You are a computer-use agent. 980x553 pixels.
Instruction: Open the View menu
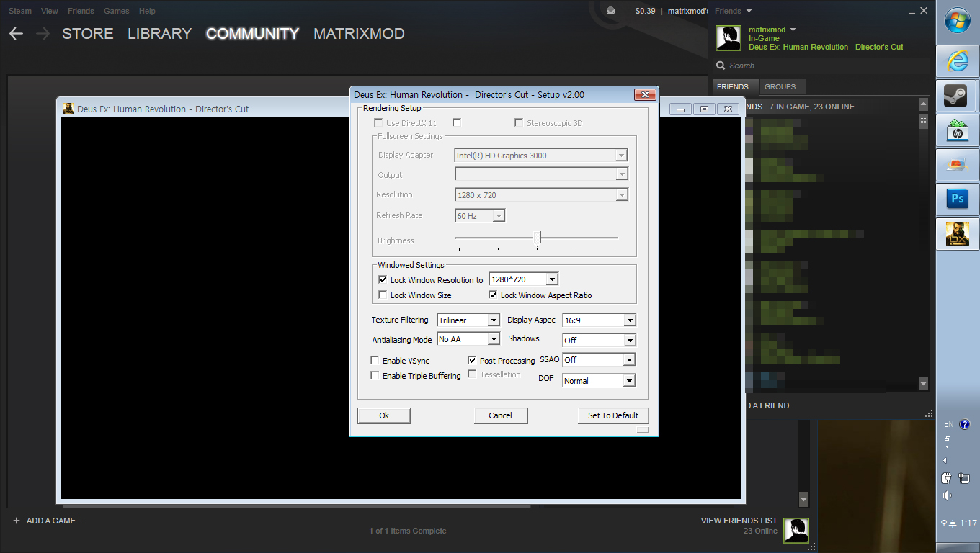click(x=50, y=11)
